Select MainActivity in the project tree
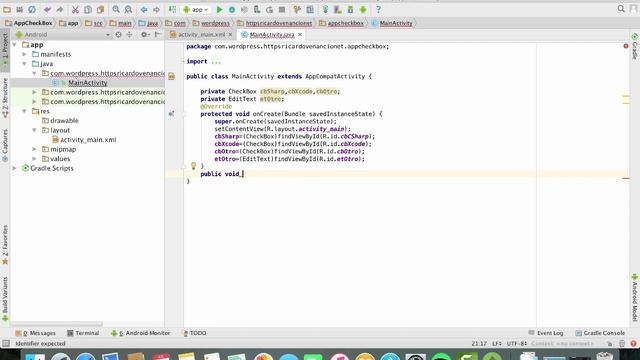The image size is (640, 360). click(87, 83)
